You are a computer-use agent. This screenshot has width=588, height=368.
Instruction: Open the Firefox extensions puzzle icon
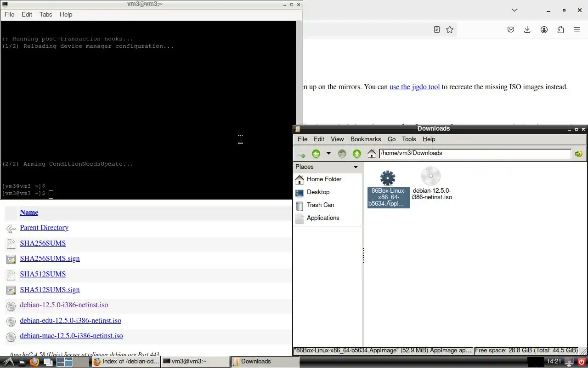click(x=560, y=29)
